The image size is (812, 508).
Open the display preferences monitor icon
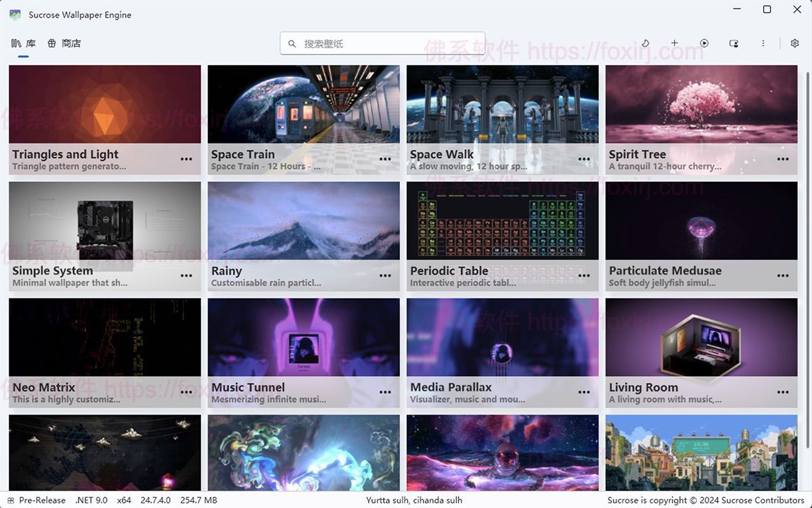734,43
